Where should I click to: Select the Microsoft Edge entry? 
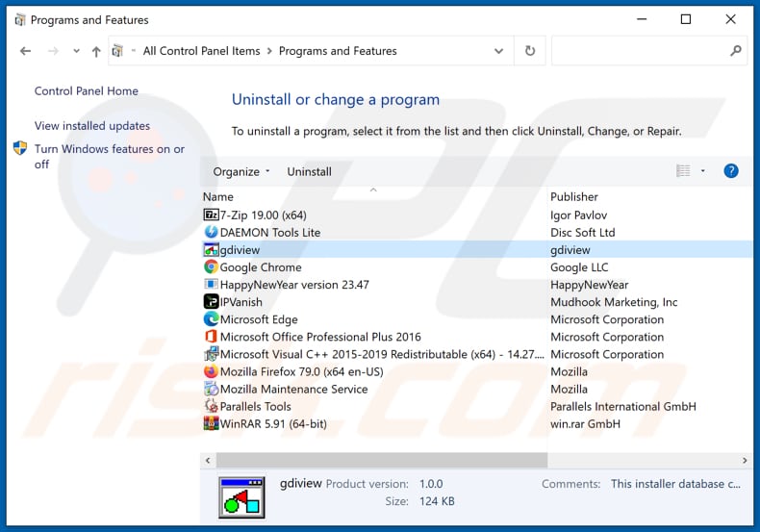pos(259,319)
